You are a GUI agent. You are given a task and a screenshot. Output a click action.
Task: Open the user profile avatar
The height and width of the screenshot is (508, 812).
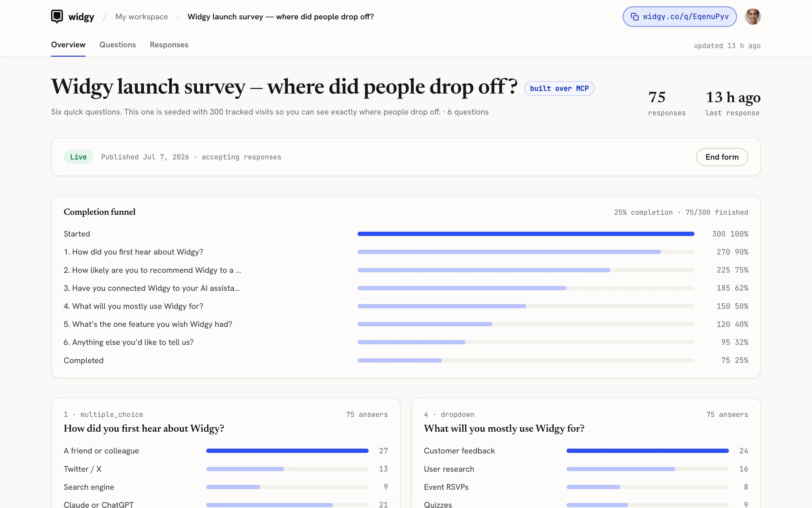pos(753,16)
